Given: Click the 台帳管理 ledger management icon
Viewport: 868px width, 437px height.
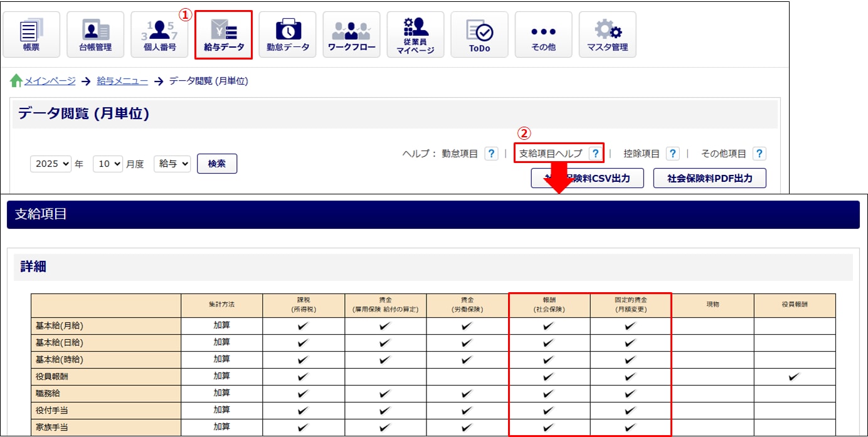Looking at the screenshot, I should (x=95, y=35).
